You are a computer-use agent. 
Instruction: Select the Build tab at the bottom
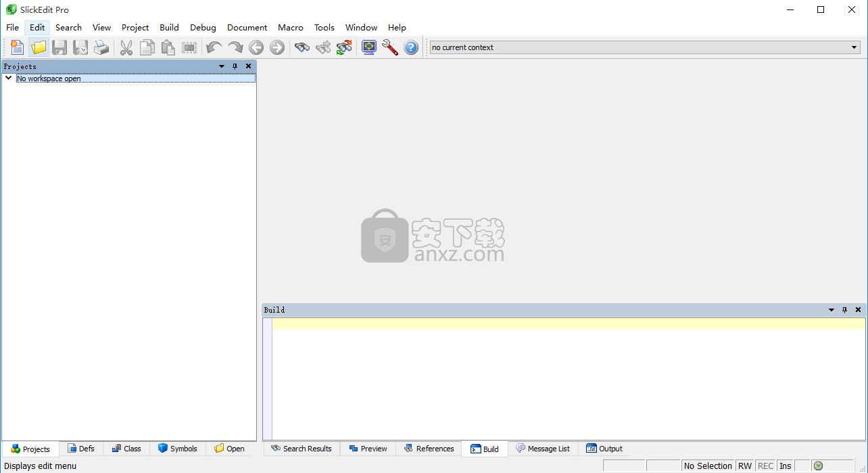click(485, 449)
